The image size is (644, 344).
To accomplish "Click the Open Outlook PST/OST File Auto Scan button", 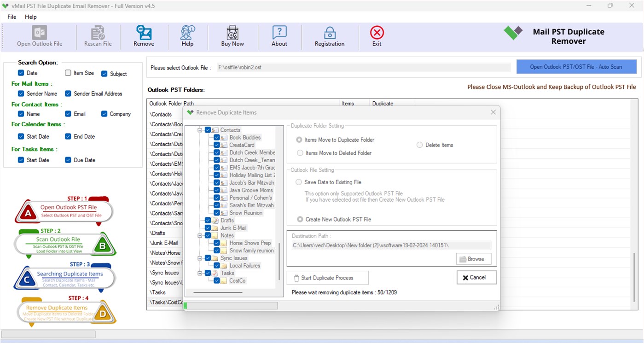I will pos(576,66).
